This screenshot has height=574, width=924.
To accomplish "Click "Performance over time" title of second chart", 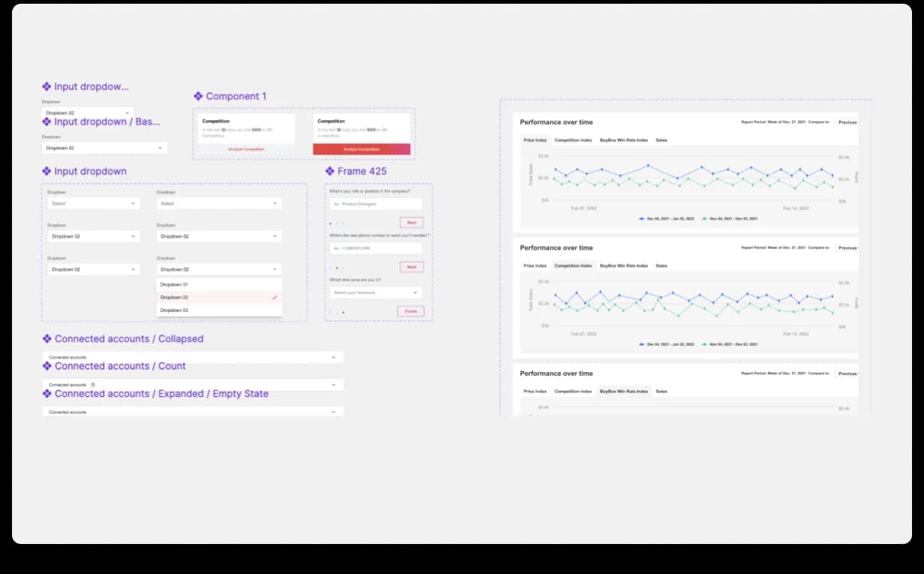I will click(556, 248).
